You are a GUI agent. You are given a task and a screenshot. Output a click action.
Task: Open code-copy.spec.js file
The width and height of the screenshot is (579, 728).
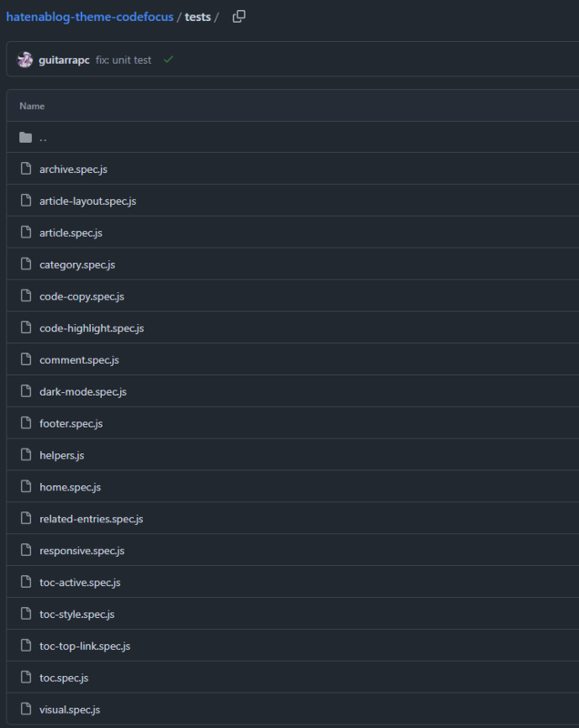[82, 297]
